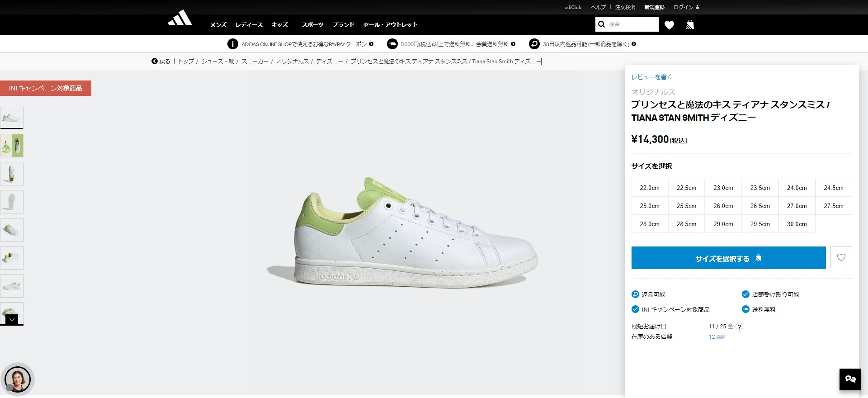Viewport: 868px width, 398px height.
Task: Click トップ breadcrumb link
Action: click(x=186, y=61)
